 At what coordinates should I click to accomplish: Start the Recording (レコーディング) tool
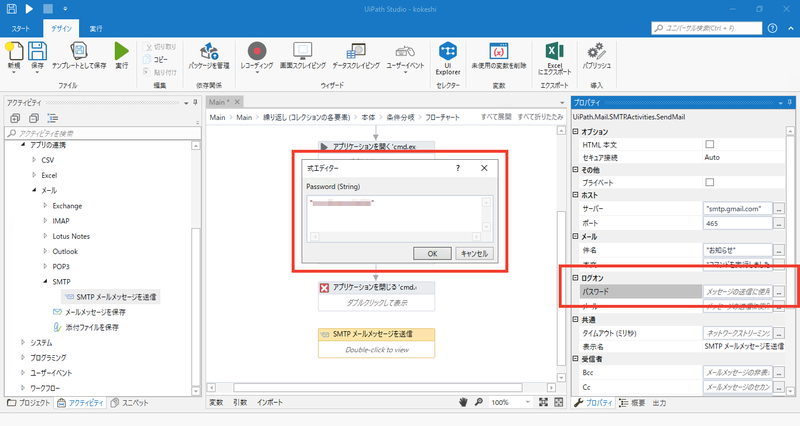click(257, 52)
